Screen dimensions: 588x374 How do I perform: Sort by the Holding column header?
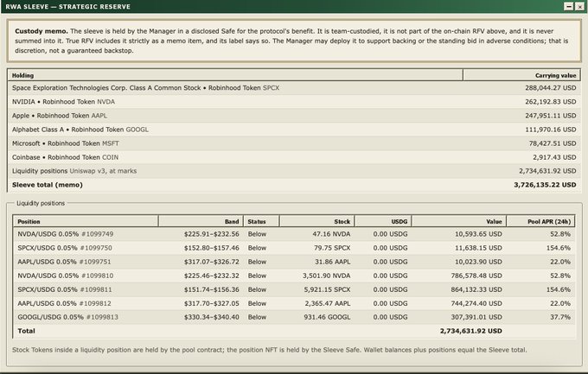(x=235, y=75)
